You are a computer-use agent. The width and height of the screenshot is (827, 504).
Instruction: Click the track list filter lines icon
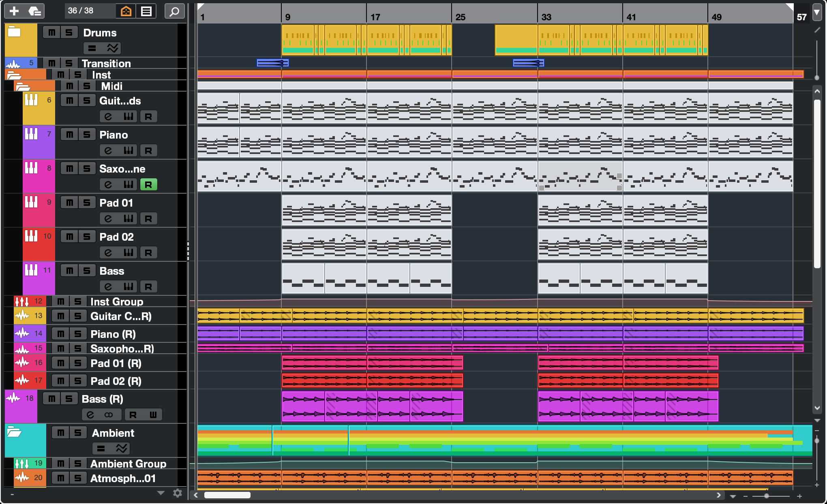tap(146, 11)
